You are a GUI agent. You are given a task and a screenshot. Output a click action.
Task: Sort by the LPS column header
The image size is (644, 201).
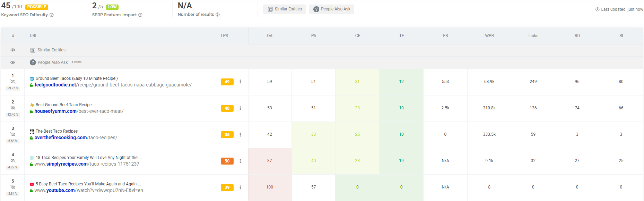[x=225, y=36]
